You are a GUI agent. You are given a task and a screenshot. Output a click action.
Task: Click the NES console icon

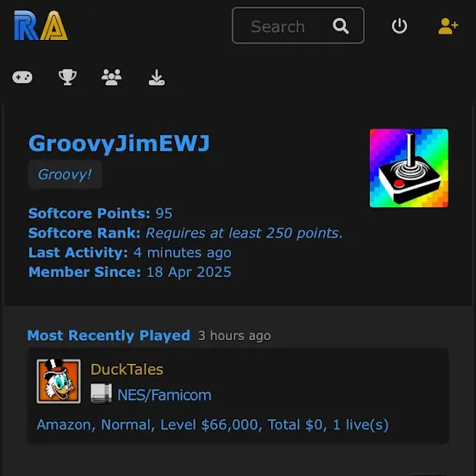(101, 394)
